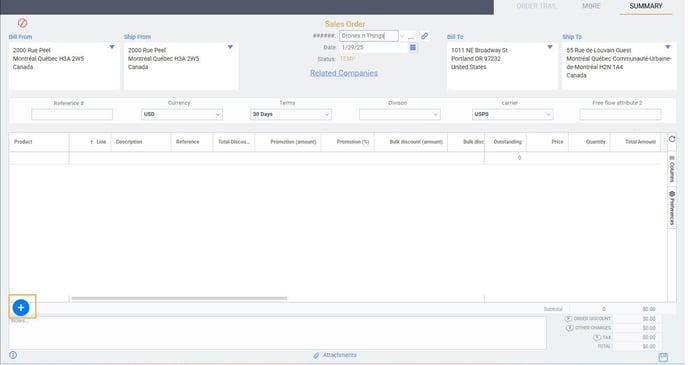
Task: Click the info icon at bottom left
Action: point(13,355)
